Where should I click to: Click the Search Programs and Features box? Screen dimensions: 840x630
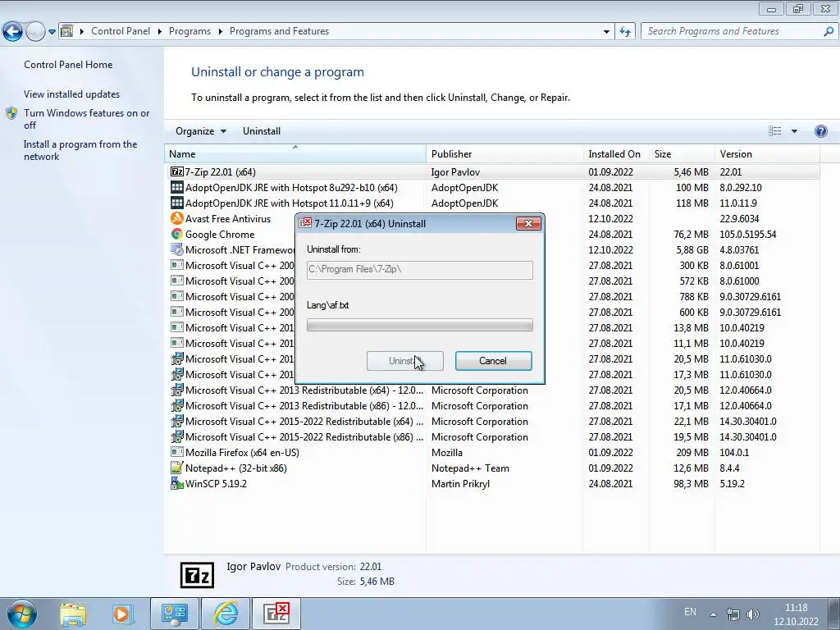[733, 31]
